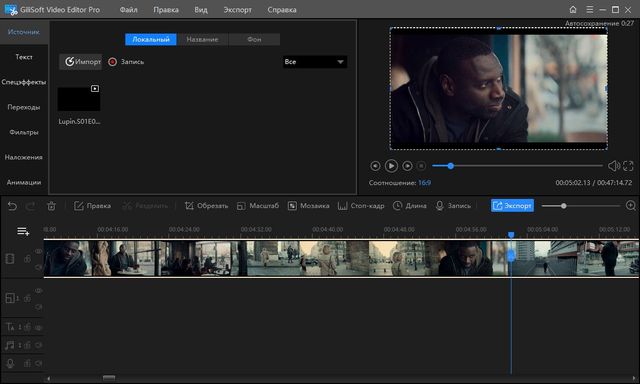Open the Экспорт menu in the menu bar
Image resolution: width=640 pixels, height=384 pixels.
click(x=238, y=9)
